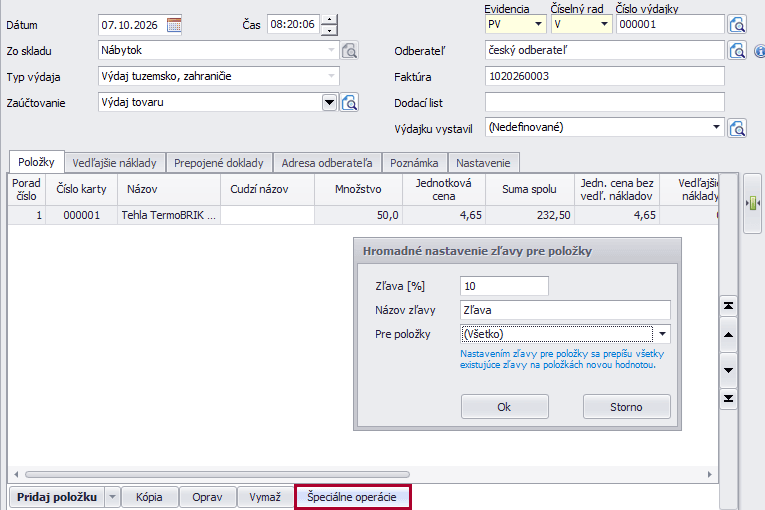Click the Kópia button
Screen dimensions: 765x510
click(x=149, y=497)
